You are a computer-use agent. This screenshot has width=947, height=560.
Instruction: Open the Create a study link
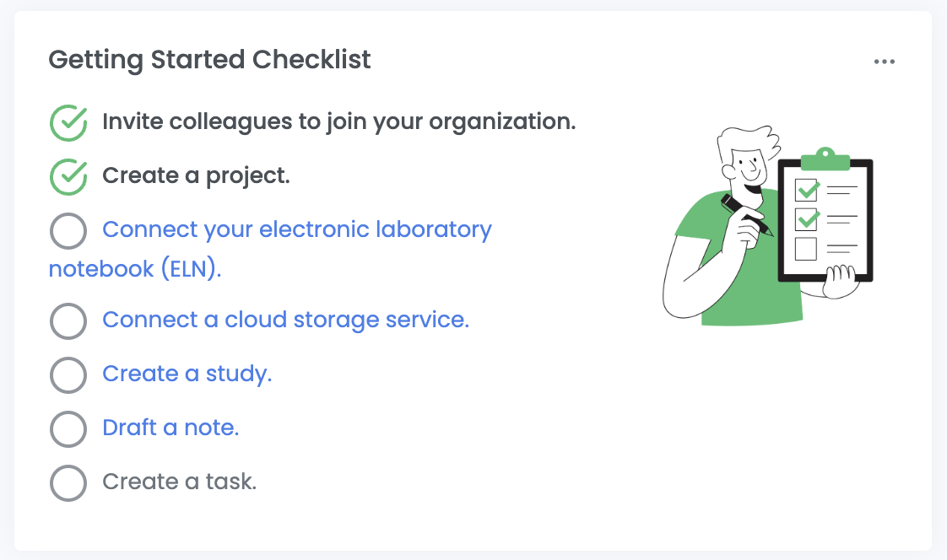[187, 374]
